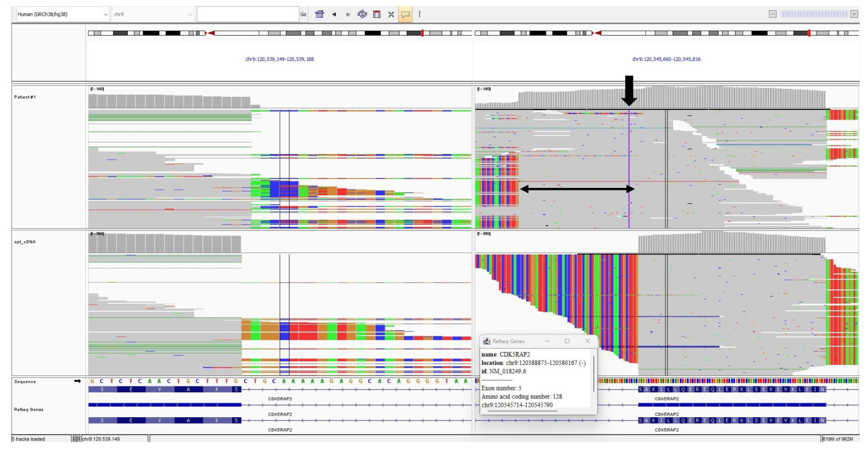Open the chr9 chromosome dropdown
868x450 pixels.
click(x=153, y=14)
